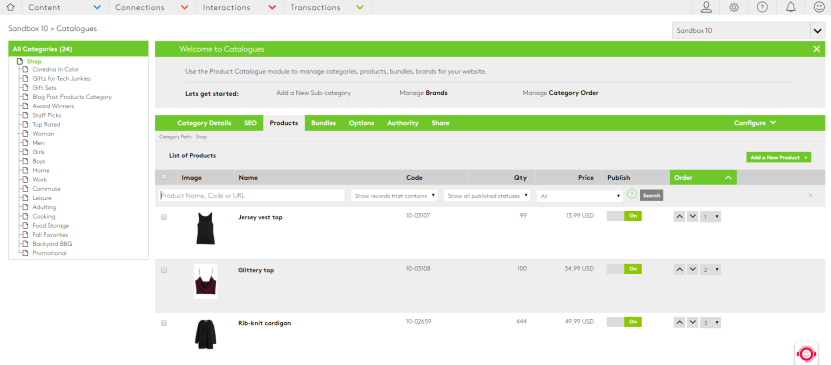Screen dimensions: 831x365
Task: Click the page icon beside Cooking
Action: pos(25,216)
